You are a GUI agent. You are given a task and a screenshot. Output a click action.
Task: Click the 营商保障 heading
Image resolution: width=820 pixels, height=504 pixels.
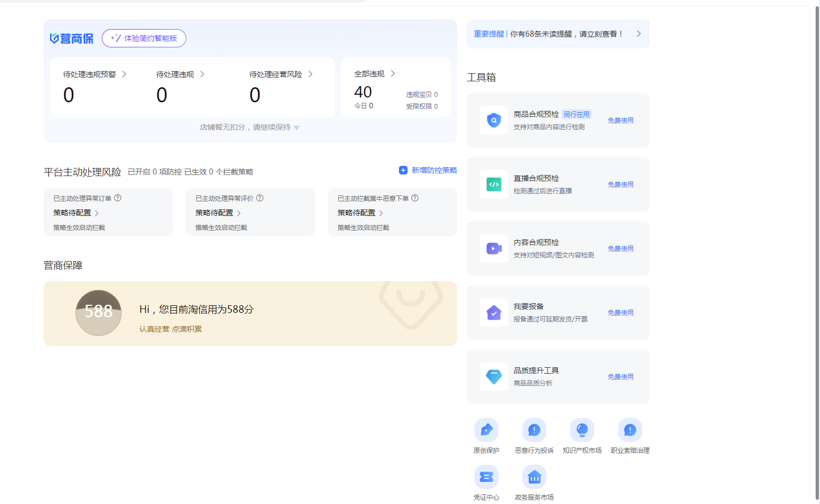(x=63, y=265)
